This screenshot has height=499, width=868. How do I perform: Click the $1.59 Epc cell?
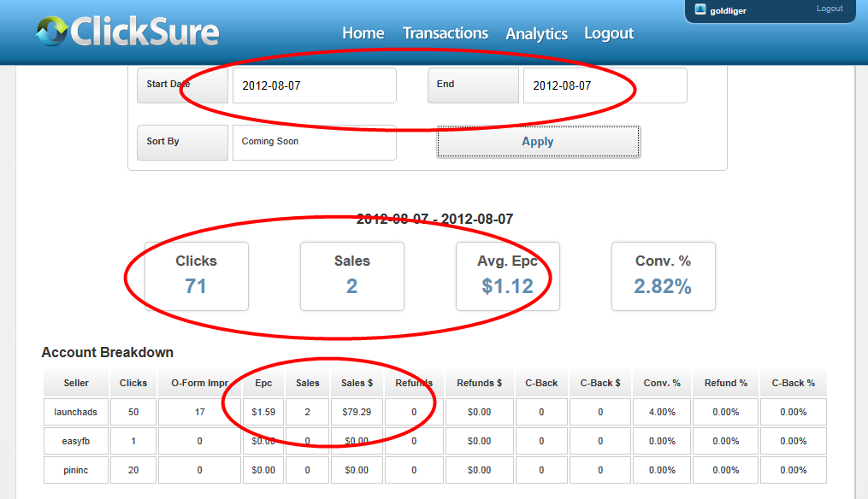click(263, 412)
